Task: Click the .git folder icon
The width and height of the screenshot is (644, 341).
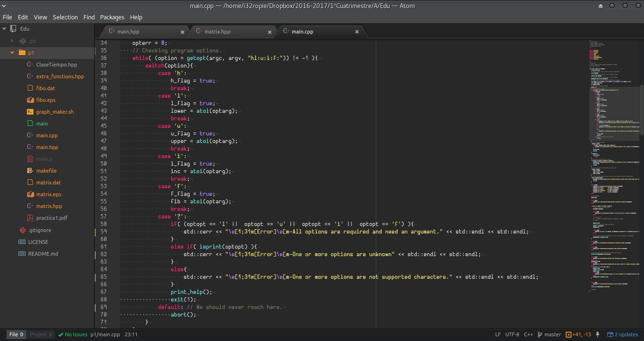Action: (22, 41)
